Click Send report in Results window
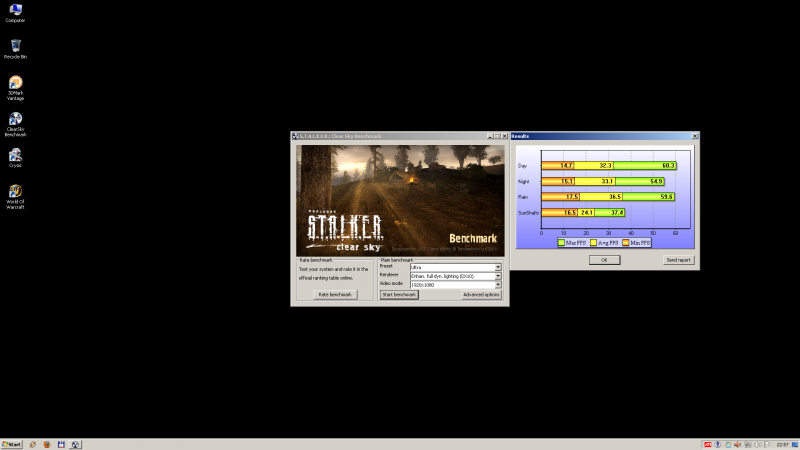The height and width of the screenshot is (450, 800). click(x=678, y=260)
